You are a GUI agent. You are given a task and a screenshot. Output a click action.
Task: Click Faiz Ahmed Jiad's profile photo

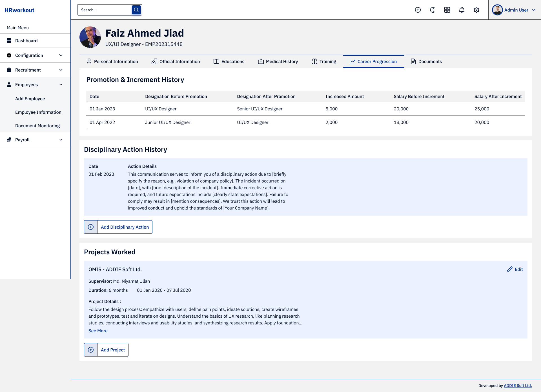tap(90, 37)
